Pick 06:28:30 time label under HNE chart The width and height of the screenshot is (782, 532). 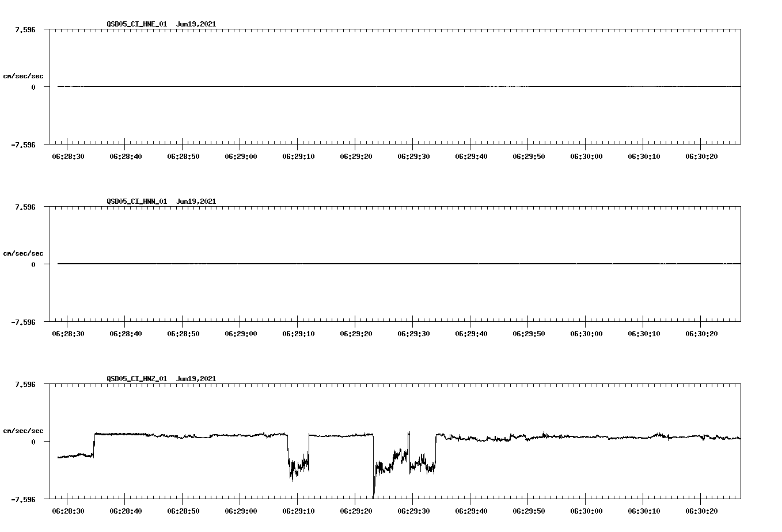tap(68, 157)
